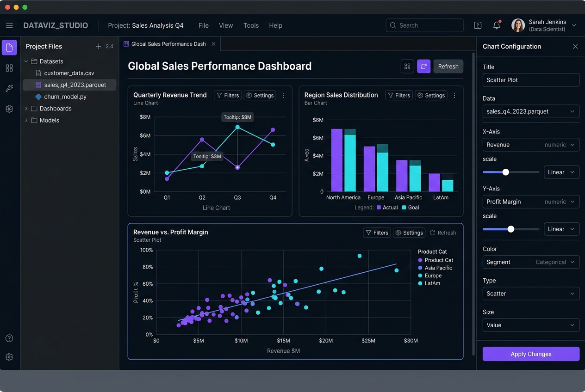Open the Size Value dropdown

531,325
